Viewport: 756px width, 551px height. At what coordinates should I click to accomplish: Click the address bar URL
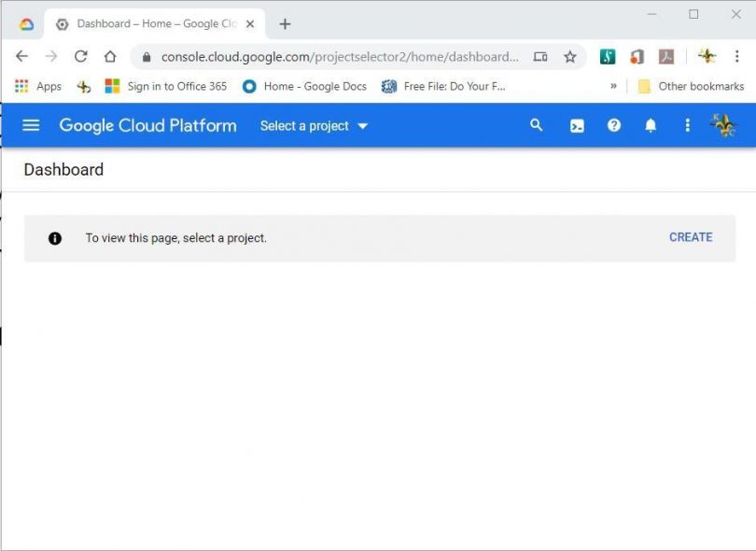[x=336, y=57]
